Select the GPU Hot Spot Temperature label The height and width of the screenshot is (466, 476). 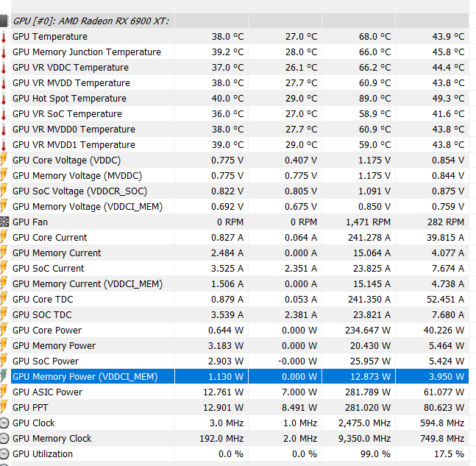69,99
